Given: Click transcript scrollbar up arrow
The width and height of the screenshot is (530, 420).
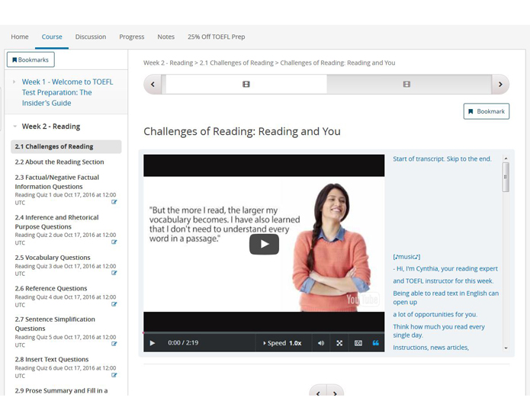Looking at the screenshot, I should pyautogui.click(x=506, y=158).
